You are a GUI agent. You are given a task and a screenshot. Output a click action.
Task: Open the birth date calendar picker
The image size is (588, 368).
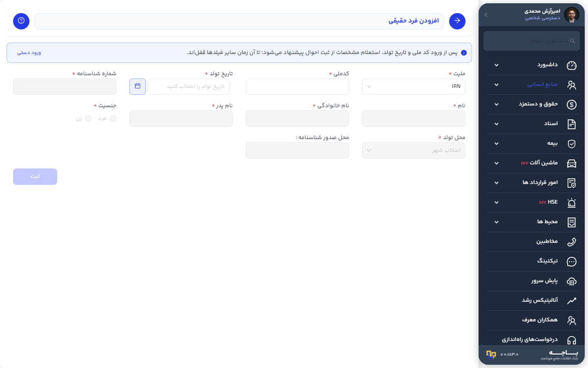pos(138,87)
